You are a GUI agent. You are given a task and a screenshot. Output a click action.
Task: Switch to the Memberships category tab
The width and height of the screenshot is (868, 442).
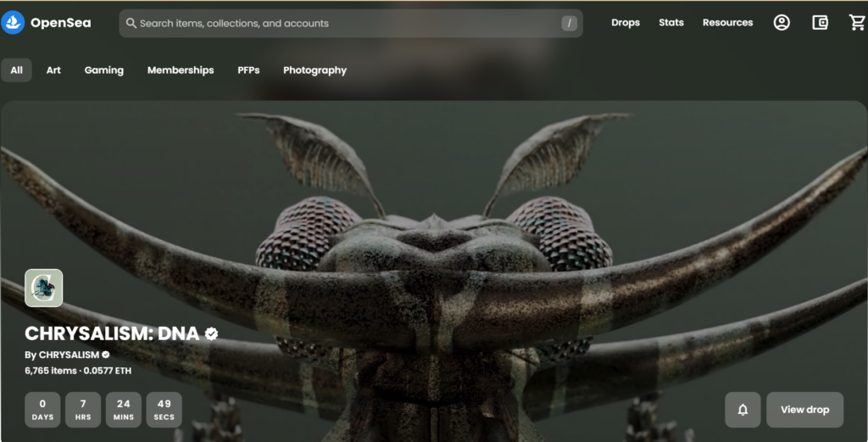pyautogui.click(x=181, y=70)
